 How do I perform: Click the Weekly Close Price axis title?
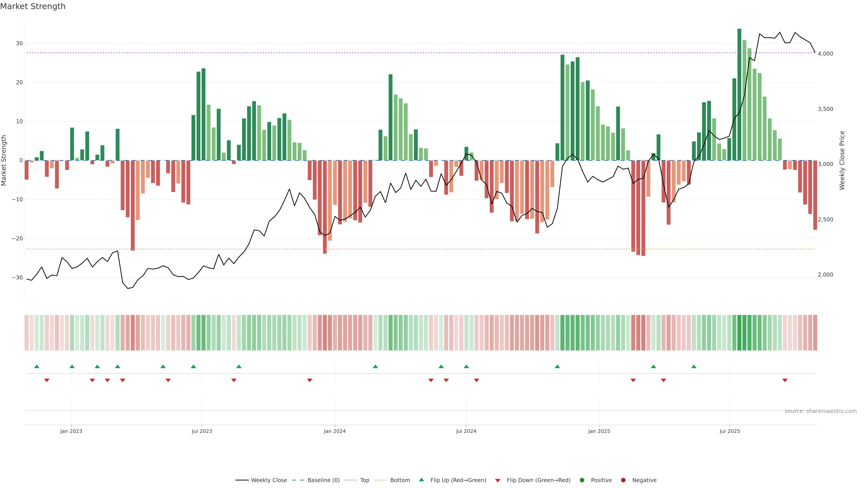[x=842, y=160]
